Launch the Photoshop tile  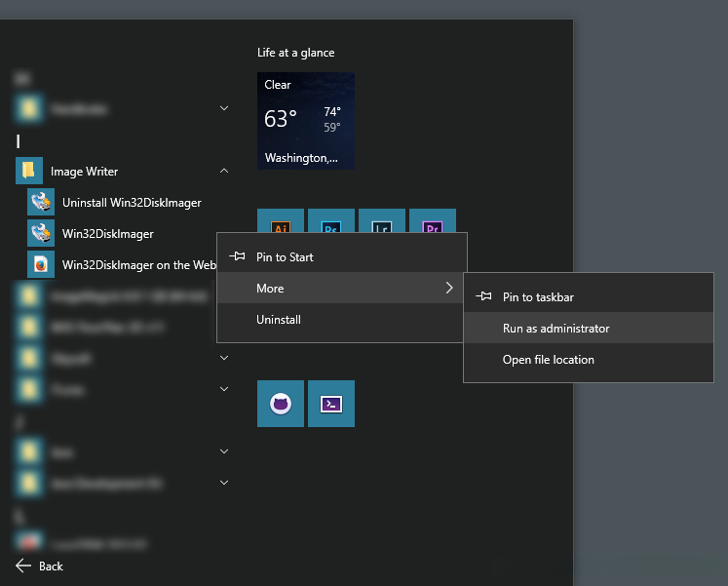(x=331, y=221)
